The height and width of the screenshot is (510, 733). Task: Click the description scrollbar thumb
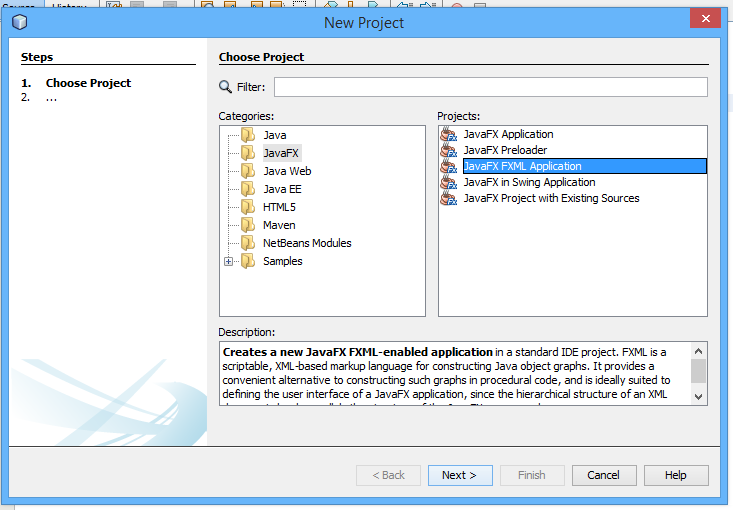coord(698,371)
